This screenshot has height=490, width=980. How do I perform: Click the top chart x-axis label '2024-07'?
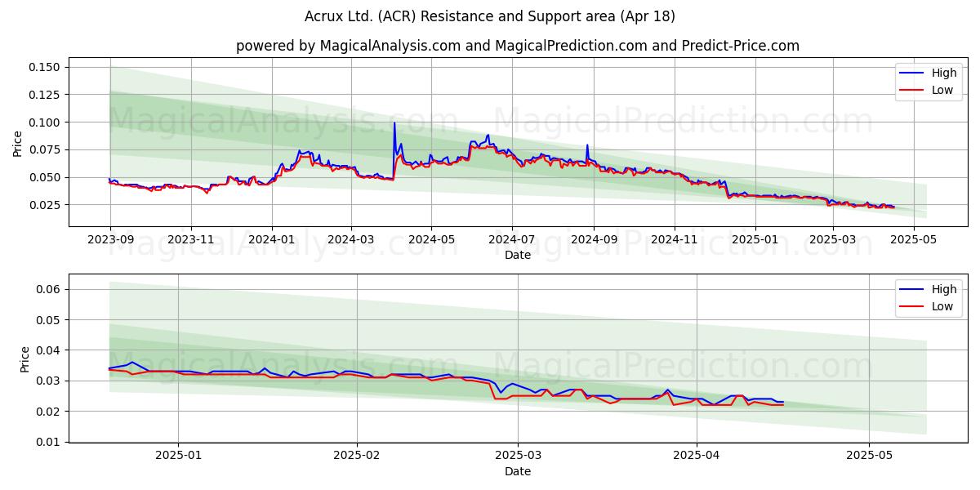tap(512, 239)
